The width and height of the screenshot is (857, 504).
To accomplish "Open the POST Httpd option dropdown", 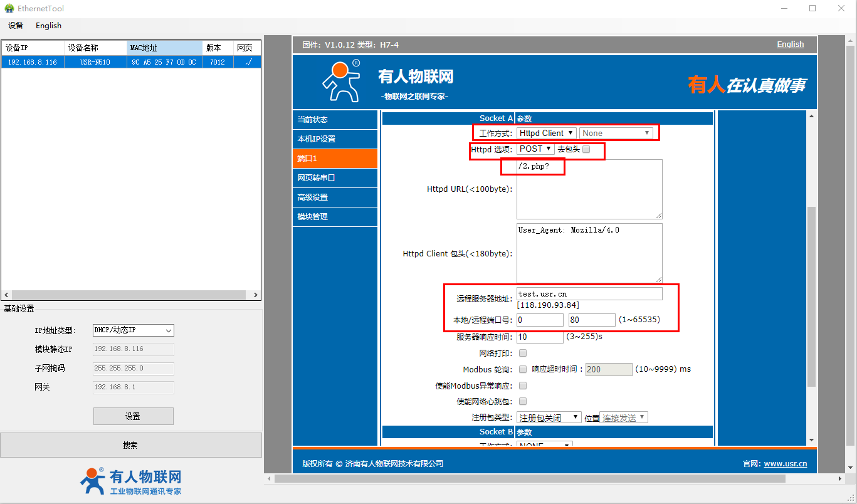I will pos(535,149).
